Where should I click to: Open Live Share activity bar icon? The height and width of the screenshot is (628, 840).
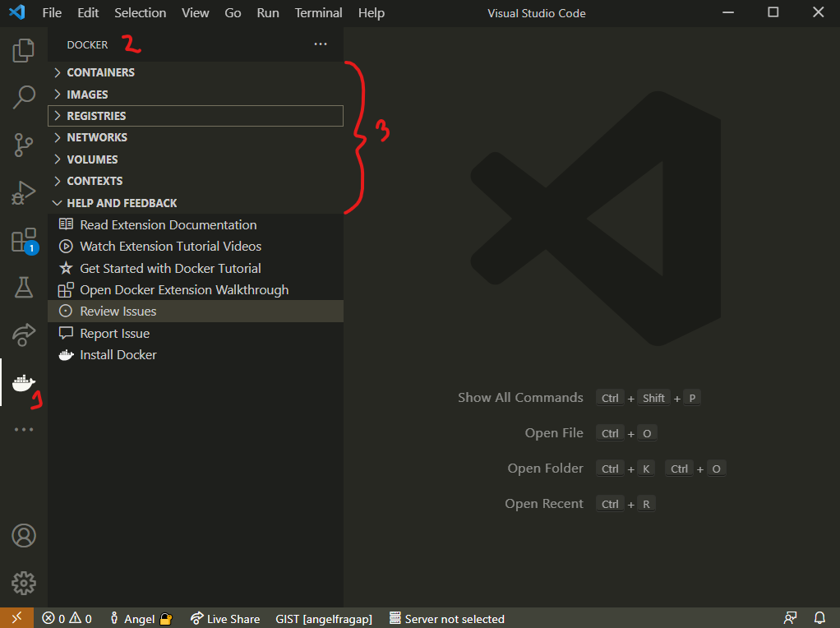point(24,335)
